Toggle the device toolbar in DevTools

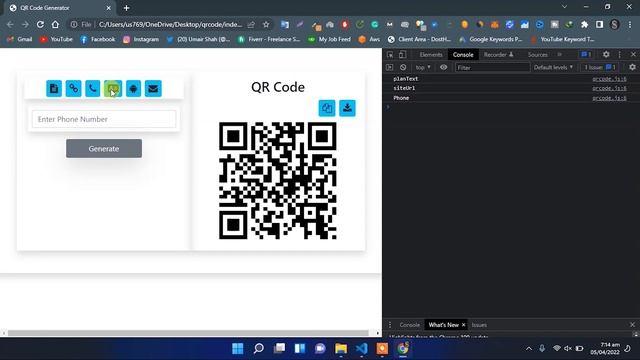tap(402, 54)
